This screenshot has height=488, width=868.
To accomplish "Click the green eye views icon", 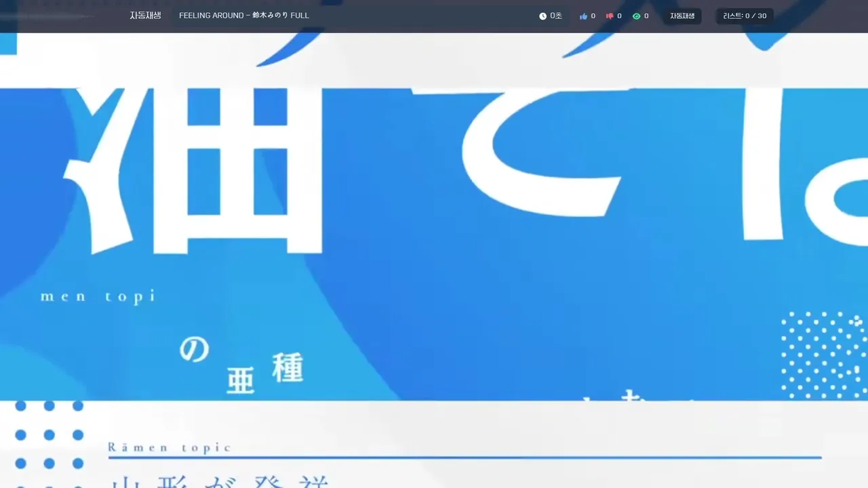I will point(636,16).
